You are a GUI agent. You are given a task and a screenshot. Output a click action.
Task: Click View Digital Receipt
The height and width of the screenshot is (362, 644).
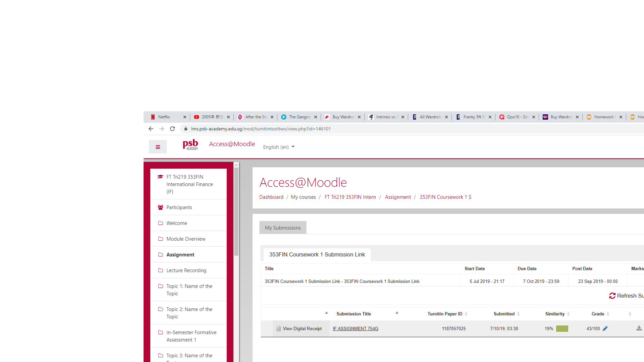(302, 328)
